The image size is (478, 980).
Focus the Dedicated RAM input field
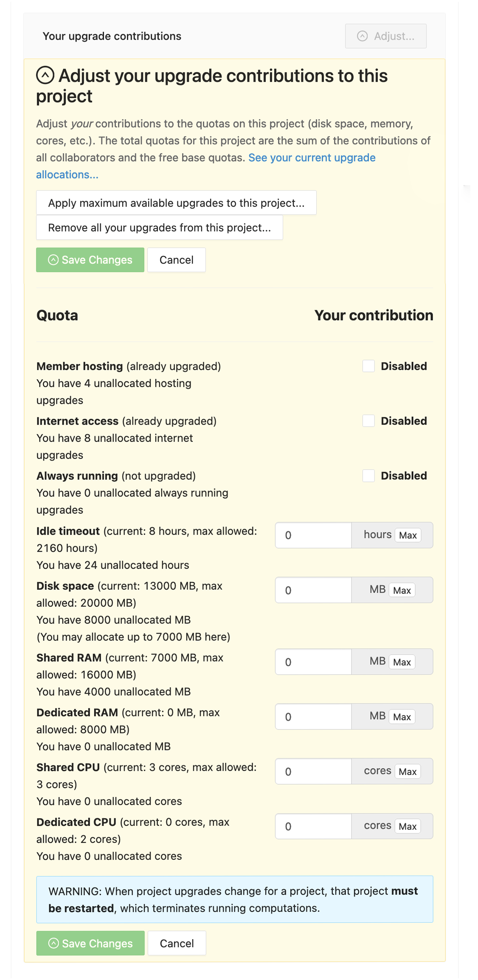click(x=313, y=717)
